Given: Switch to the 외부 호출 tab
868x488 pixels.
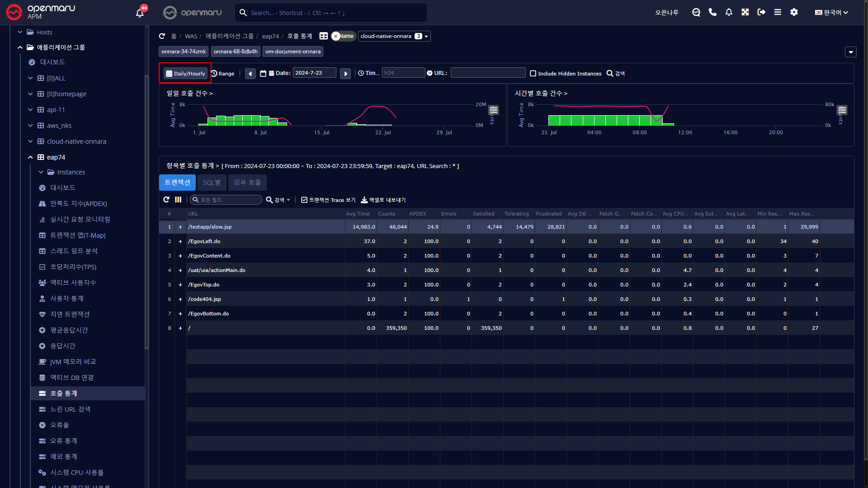Looking at the screenshot, I should coord(247,183).
